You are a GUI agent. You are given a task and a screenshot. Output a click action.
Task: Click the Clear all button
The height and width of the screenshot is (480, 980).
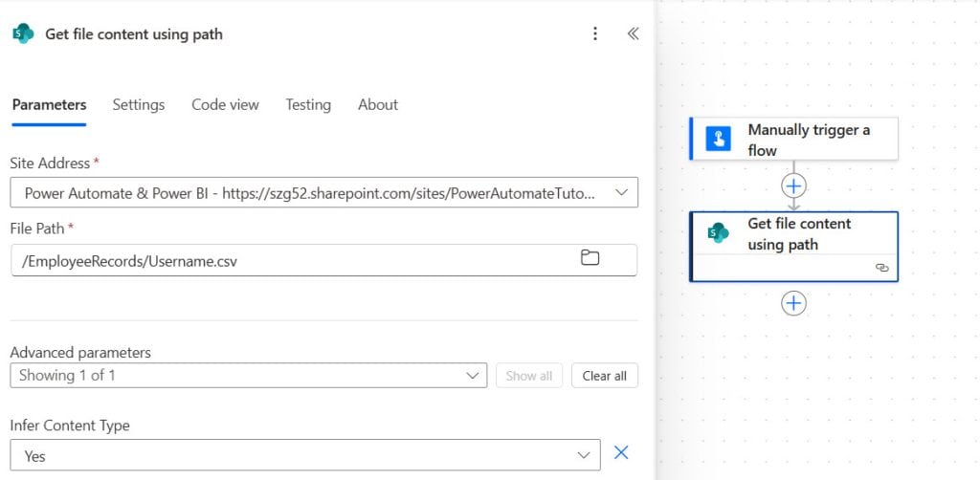click(605, 375)
